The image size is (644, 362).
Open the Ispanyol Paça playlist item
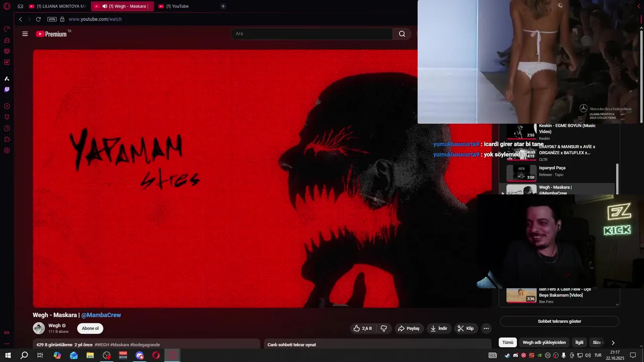point(559,172)
